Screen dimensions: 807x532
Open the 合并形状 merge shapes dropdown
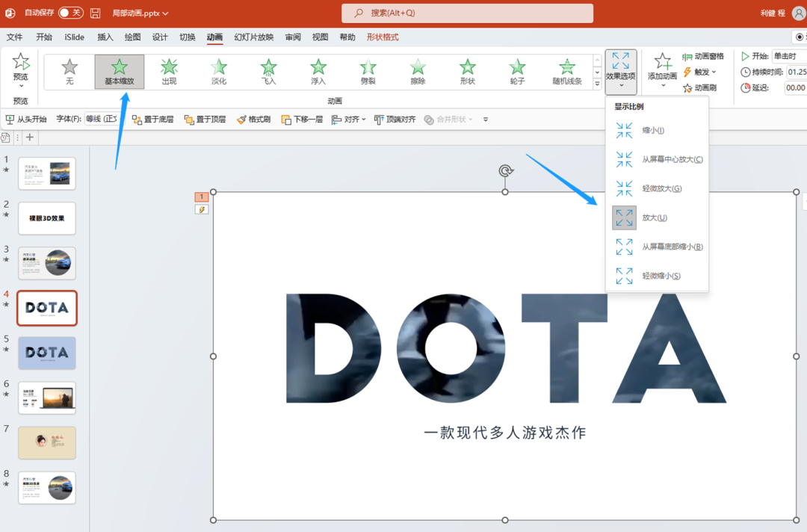448,120
